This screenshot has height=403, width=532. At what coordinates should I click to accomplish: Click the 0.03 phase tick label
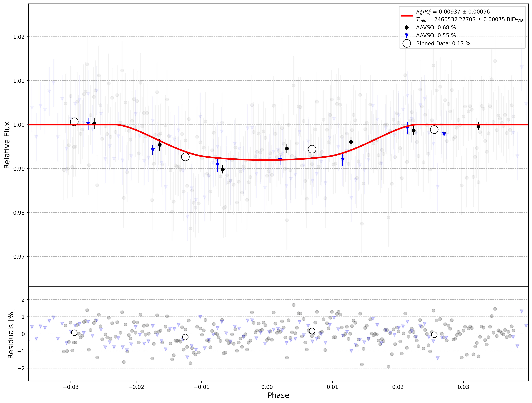point(463,387)
